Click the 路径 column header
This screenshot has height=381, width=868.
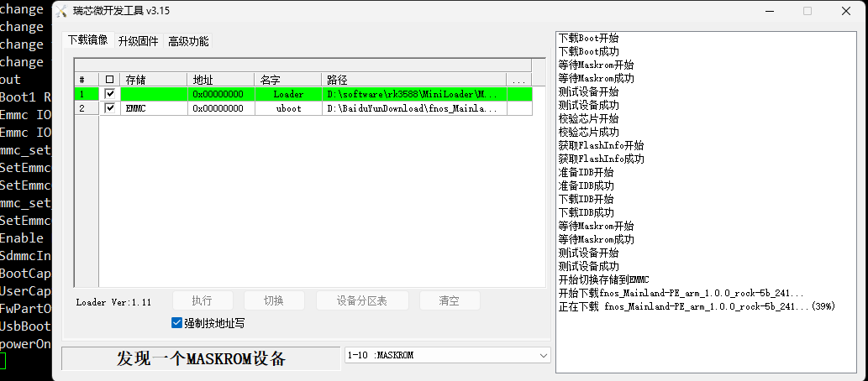point(414,80)
